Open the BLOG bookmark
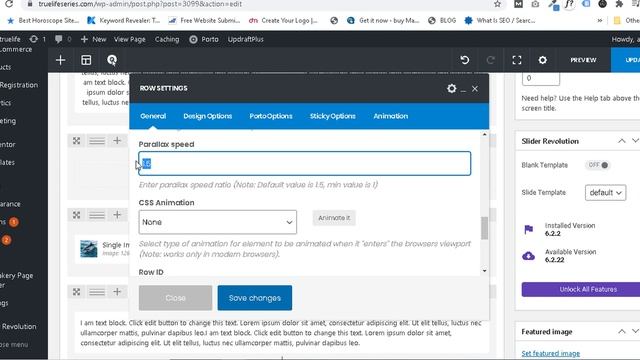Screen dimensions: 640x360 pyautogui.click(x=442, y=20)
